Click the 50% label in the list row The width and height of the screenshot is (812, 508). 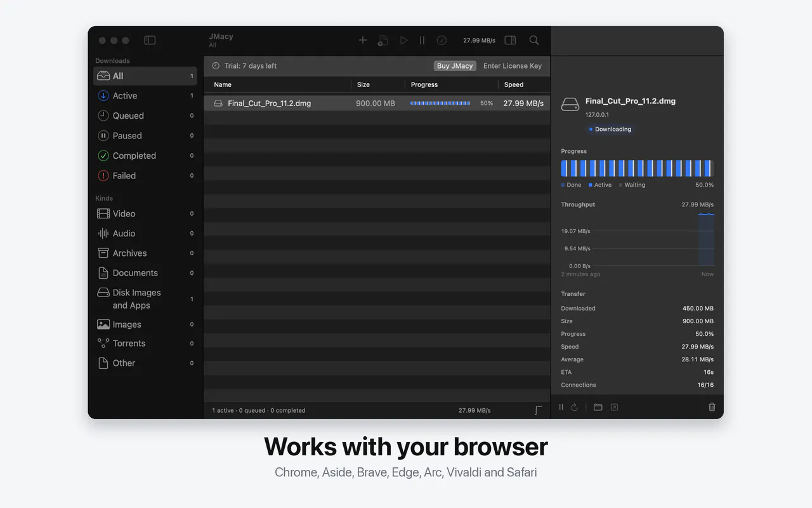487,103
